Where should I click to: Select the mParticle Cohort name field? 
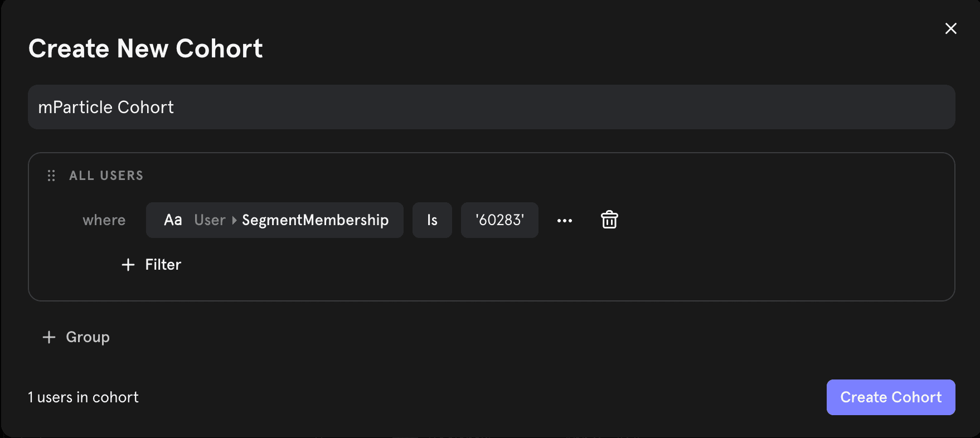pos(491,107)
